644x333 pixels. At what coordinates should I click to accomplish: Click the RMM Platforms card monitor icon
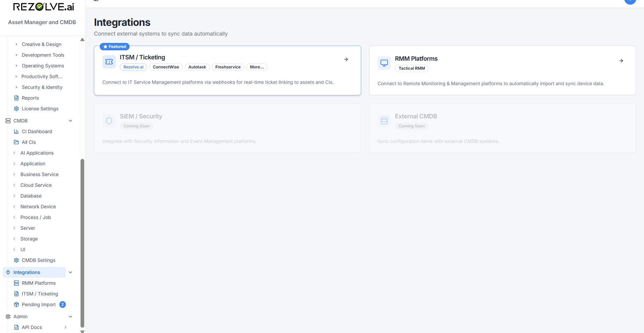click(x=384, y=63)
